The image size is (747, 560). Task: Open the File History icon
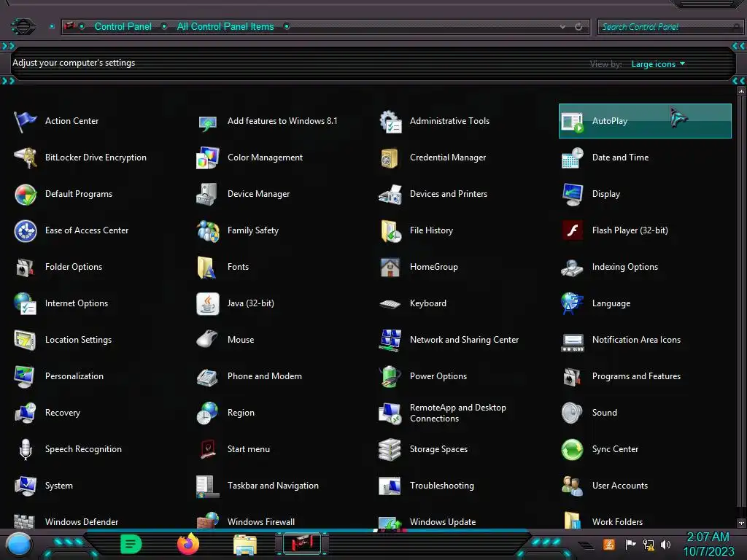pos(390,231)
